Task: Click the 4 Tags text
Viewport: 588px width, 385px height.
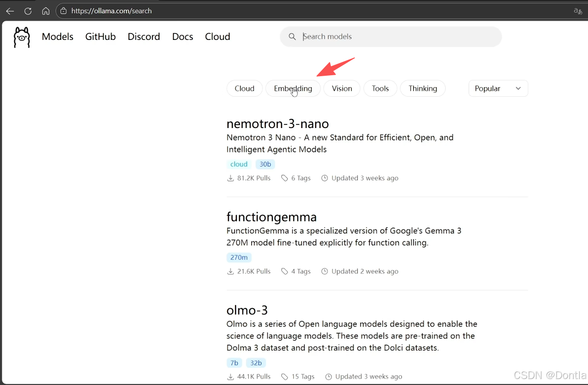Action: tap(301, 271)
